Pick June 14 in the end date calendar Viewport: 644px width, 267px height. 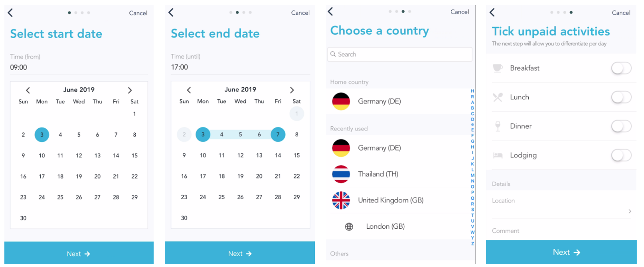click(x=278, y=155)
